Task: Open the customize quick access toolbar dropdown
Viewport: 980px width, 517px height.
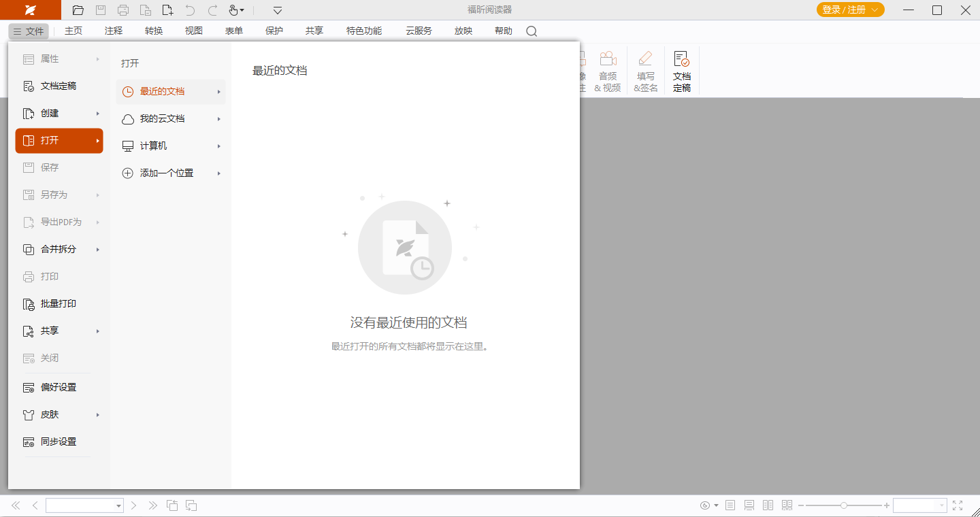Action: [x=278, y=10]
